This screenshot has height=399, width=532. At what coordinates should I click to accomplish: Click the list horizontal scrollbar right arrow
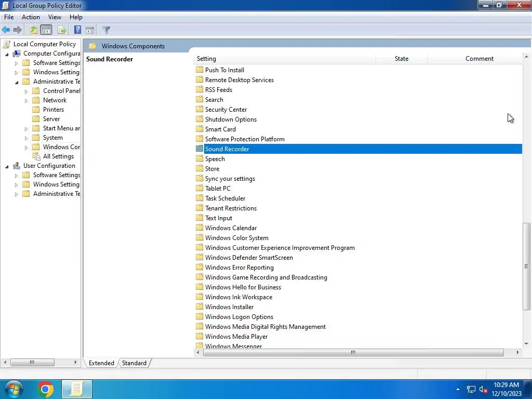click(x=517, y=353)
